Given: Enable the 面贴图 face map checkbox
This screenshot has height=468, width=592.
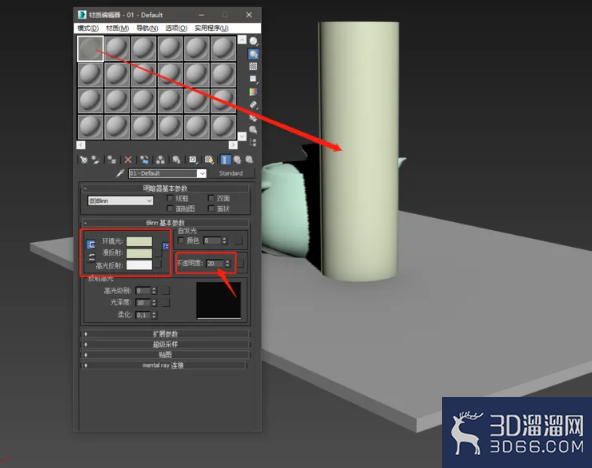Looking at the screenshot, I should pyautogui.click(x=170, y=208).
